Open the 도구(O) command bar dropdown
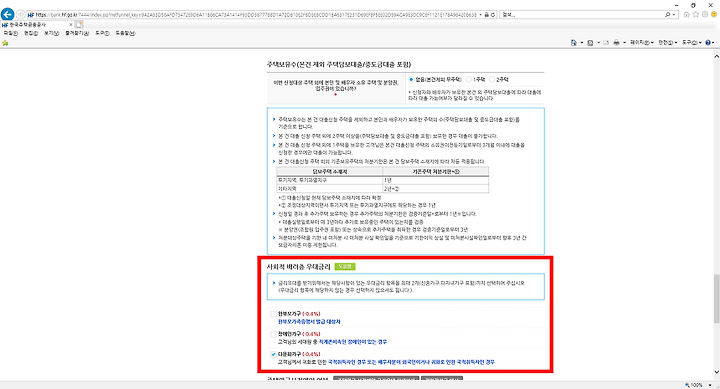720x389 pixels. pyautogui.click(x=692, y=42)
